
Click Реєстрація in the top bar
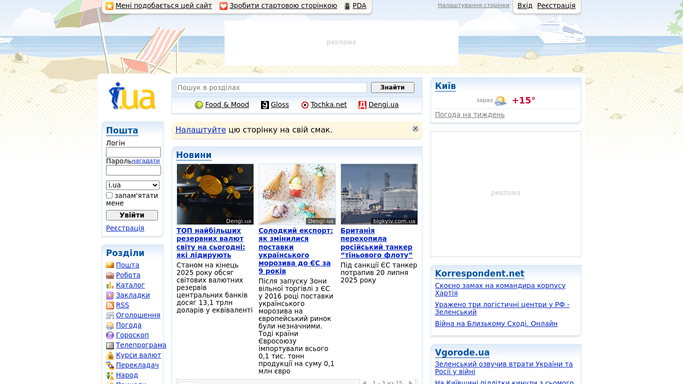point(556,6)
